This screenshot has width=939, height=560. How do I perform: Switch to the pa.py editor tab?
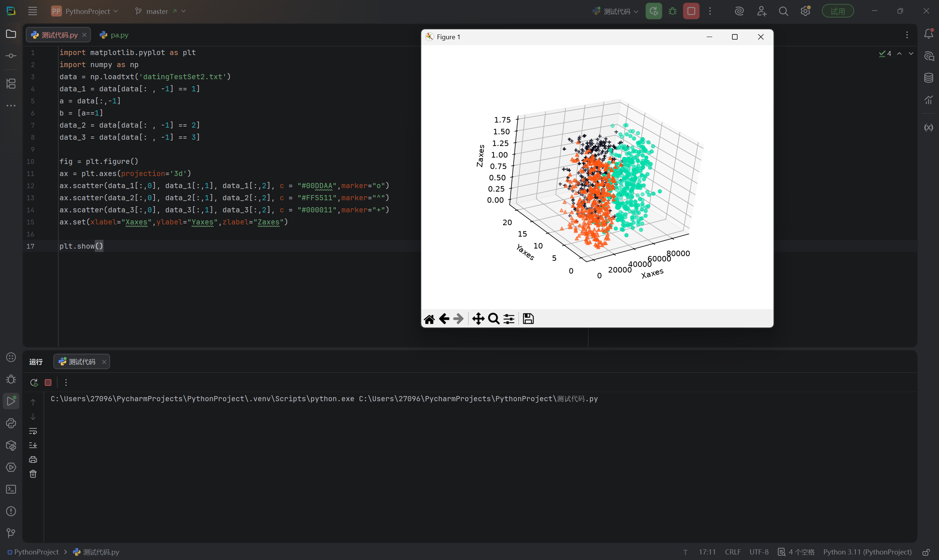click(x=114, y=35)
